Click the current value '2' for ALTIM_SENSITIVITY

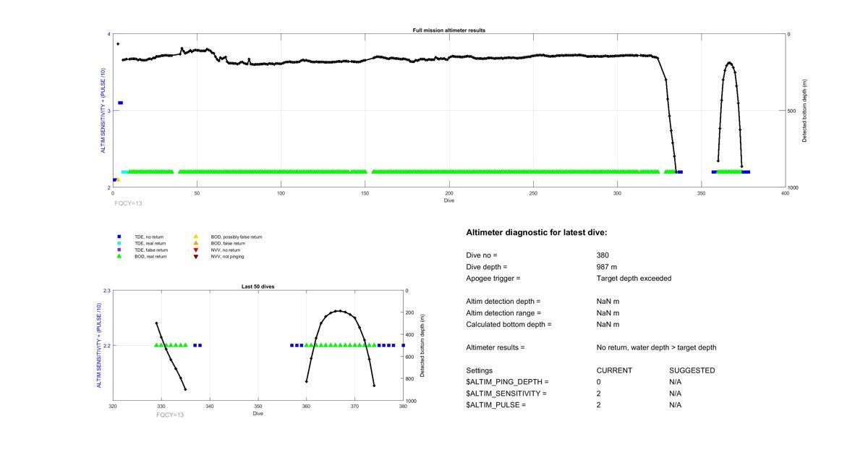coord(598,394)
